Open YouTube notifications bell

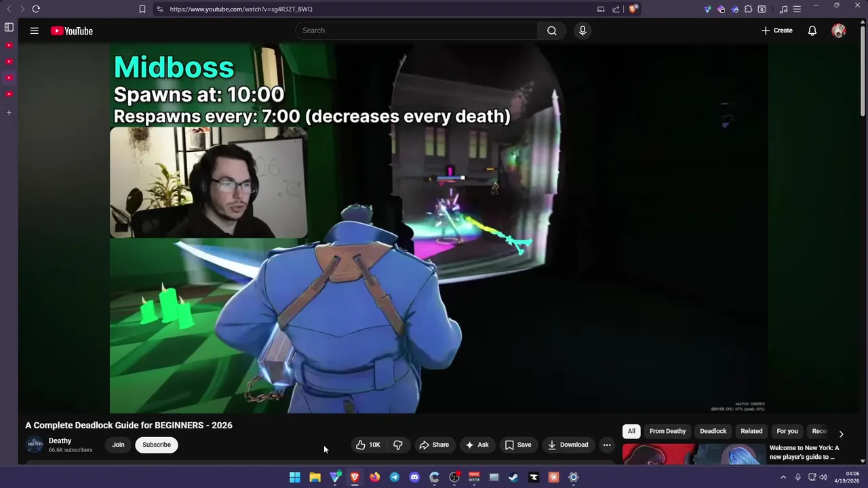coord(812,30)
